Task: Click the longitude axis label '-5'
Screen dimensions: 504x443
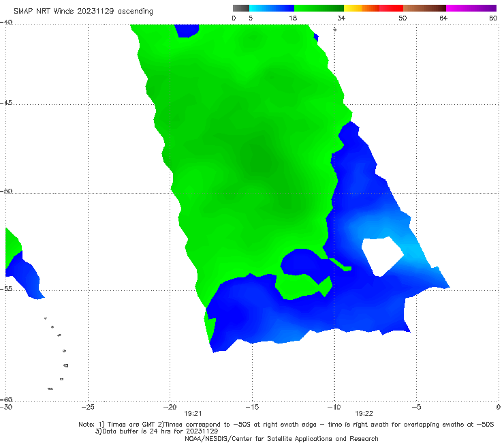Action: (416, 407)
